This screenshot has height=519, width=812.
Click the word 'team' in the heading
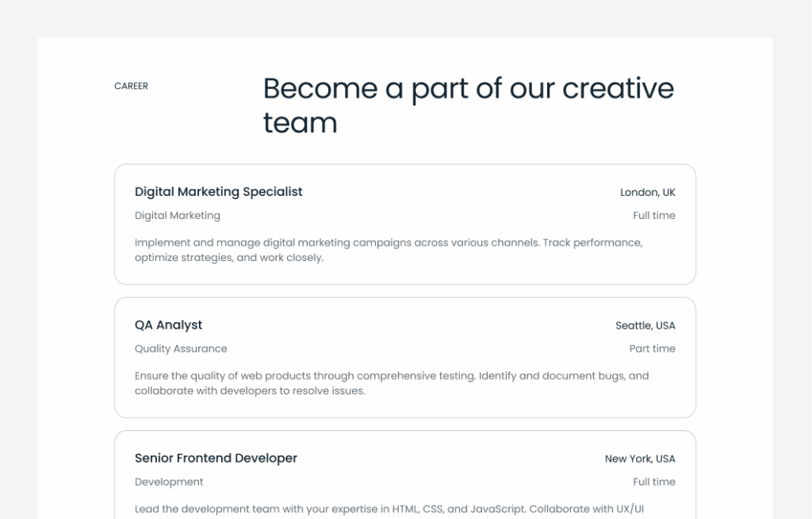(x=300, y=124)
